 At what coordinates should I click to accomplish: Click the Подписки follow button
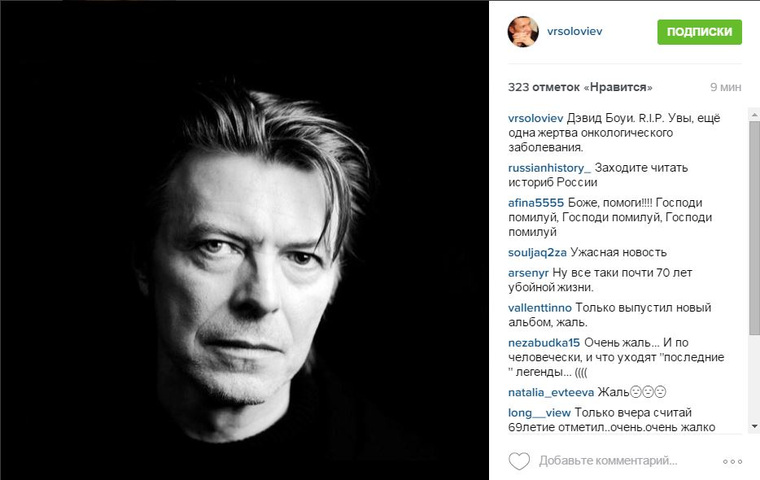point(699,32)
